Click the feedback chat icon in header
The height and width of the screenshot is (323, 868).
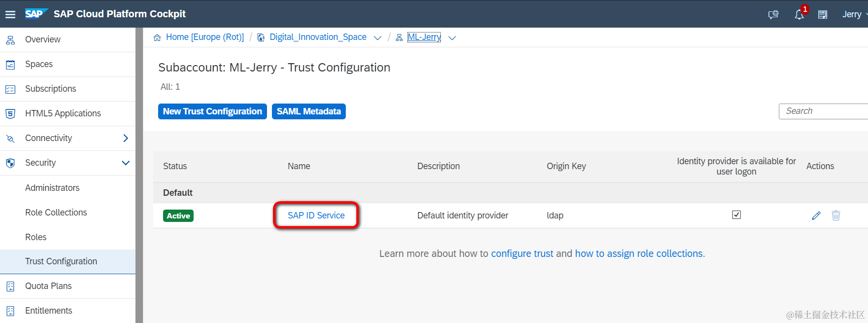773,15
